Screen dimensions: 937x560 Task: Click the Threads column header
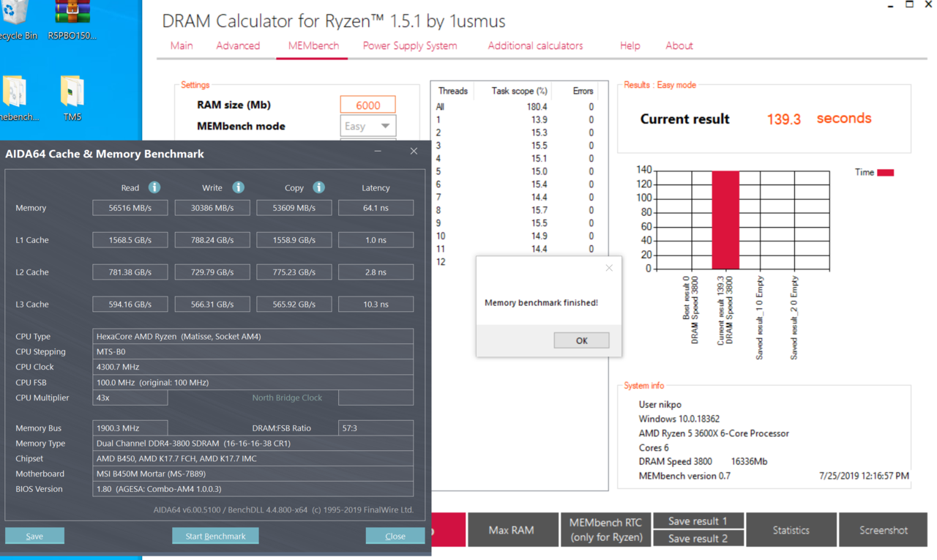tap(452, 91)
